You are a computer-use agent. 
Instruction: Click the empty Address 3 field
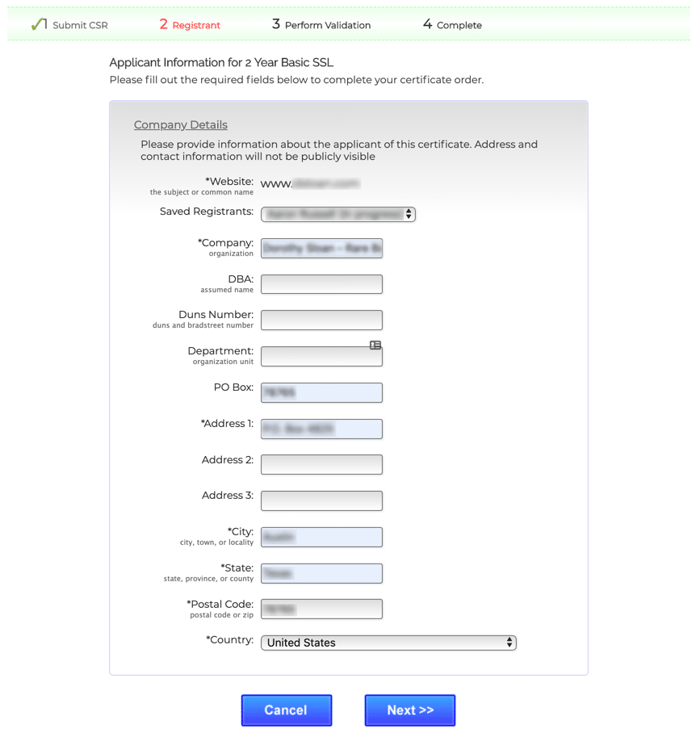pyautogui.click(x=321, y=501)
